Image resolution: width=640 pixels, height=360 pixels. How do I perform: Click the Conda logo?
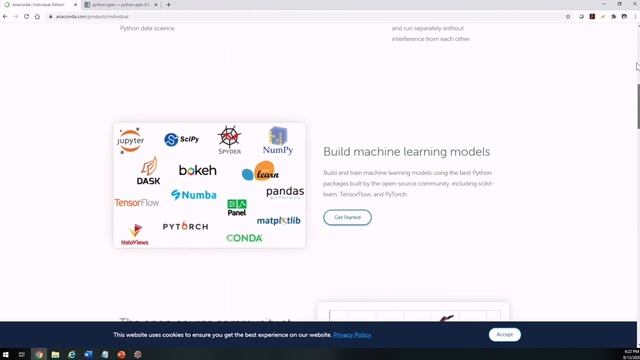(244, 238)
